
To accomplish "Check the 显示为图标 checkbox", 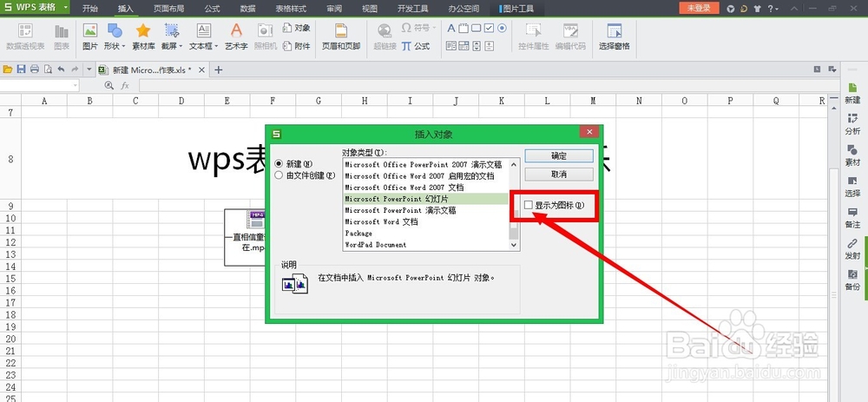I will pyautogui.click(x=529, y=205).
